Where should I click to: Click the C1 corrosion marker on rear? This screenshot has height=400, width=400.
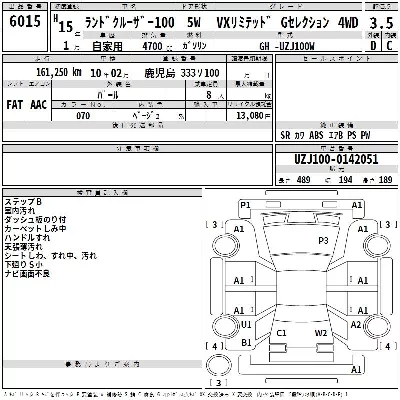[x=282, y=333]
